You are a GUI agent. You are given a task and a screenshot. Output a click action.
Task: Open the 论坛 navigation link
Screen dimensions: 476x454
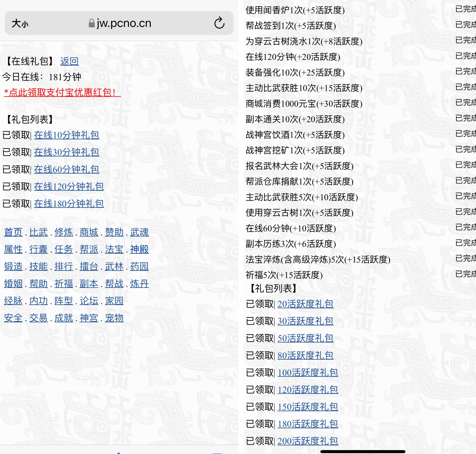coord(89,301)
